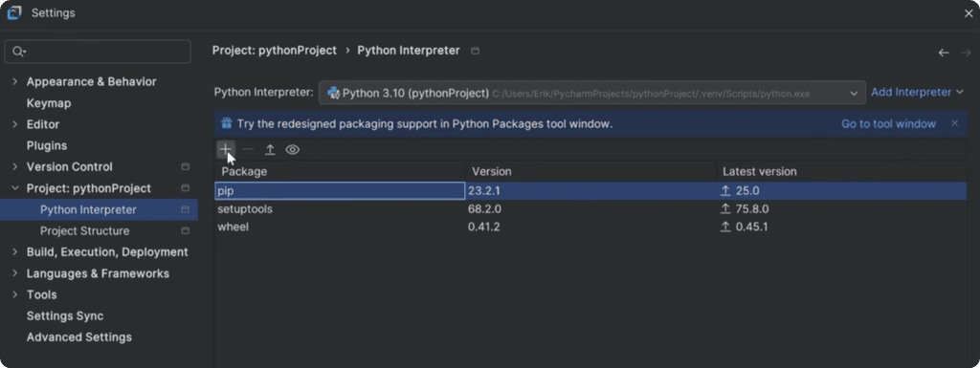
Task: Click the project icon beside Python Interpreter in sidebar
Action: pyautogui.click(x=185, y=209)
